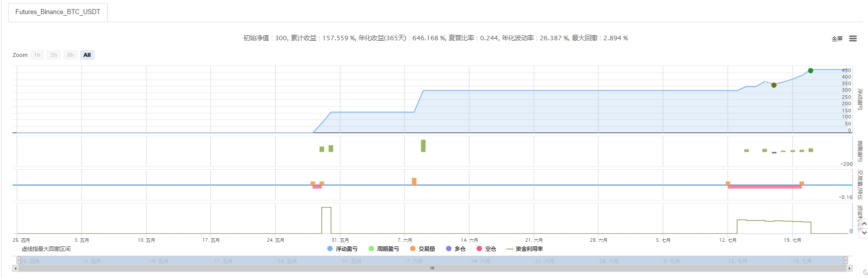Click the horizontal scrollbar center grip
868x278 pixels.
432,268
